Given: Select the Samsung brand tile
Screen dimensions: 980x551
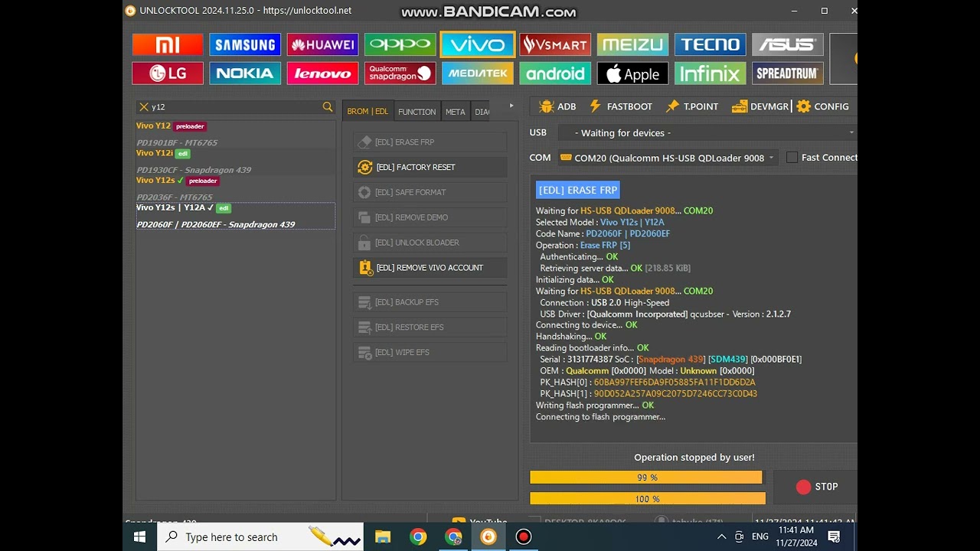Looking at the screenshot, I should coord(245,44).
